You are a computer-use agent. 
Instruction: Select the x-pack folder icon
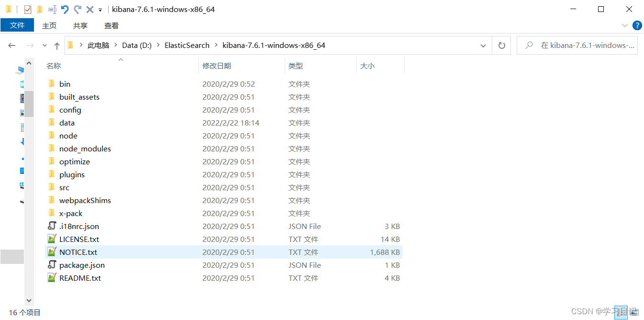pos(52,213)
